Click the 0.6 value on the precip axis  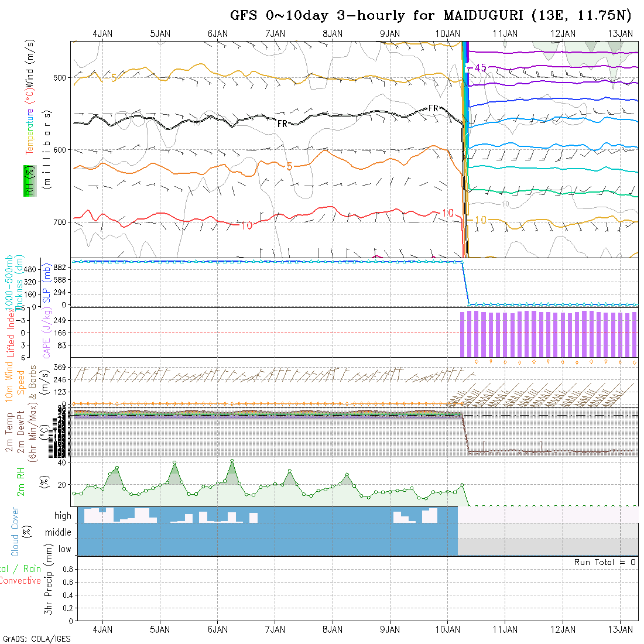(68, 583)
